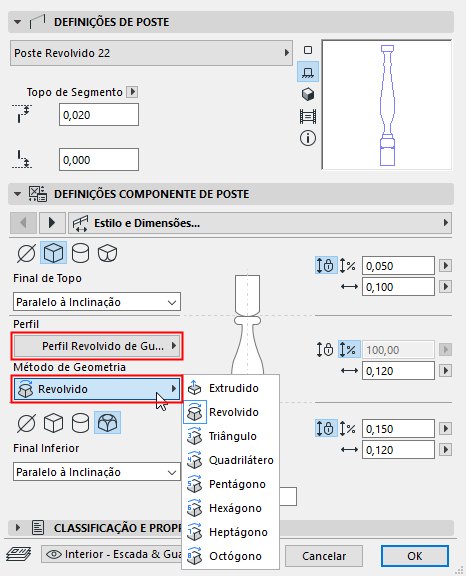Confirm with the OK button
The height and width of the screenshot is (576, 466).
(x=415, y=556)
